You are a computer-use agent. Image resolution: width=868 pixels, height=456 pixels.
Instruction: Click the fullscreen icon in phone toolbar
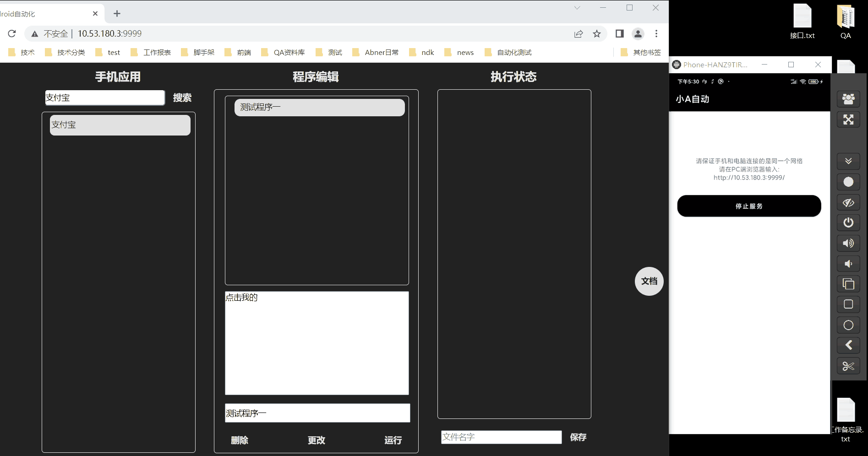[848, 119]
